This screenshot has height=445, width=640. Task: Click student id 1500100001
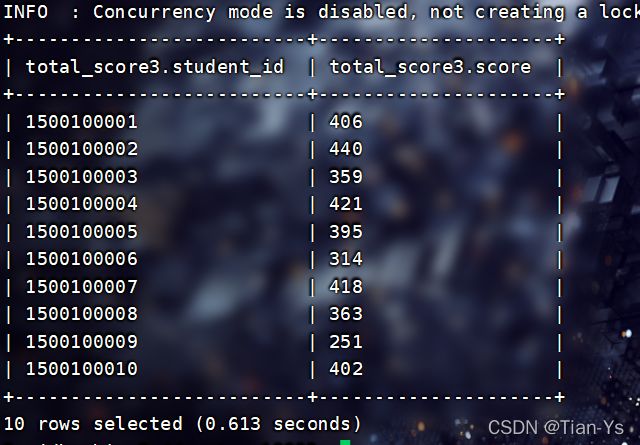click(82, 122)
